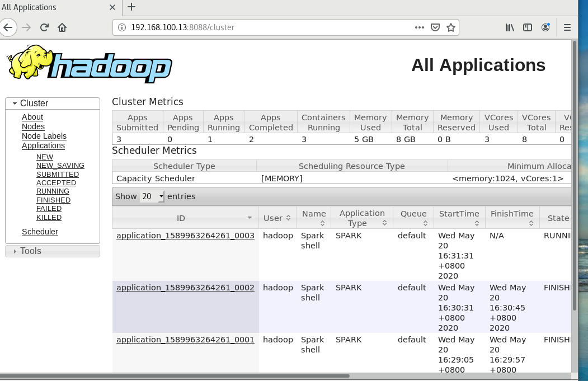Open the Node Labels link
This screenshot has height=381, width=588.
(44, 136)
